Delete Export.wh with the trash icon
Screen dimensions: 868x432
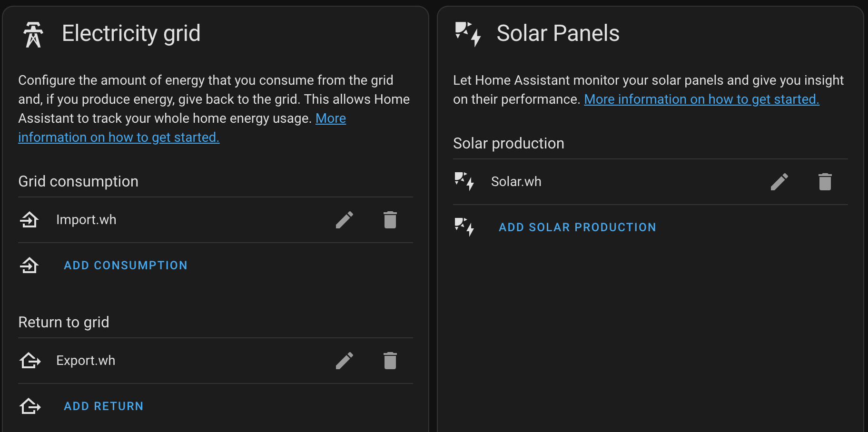tap(390, 360)
